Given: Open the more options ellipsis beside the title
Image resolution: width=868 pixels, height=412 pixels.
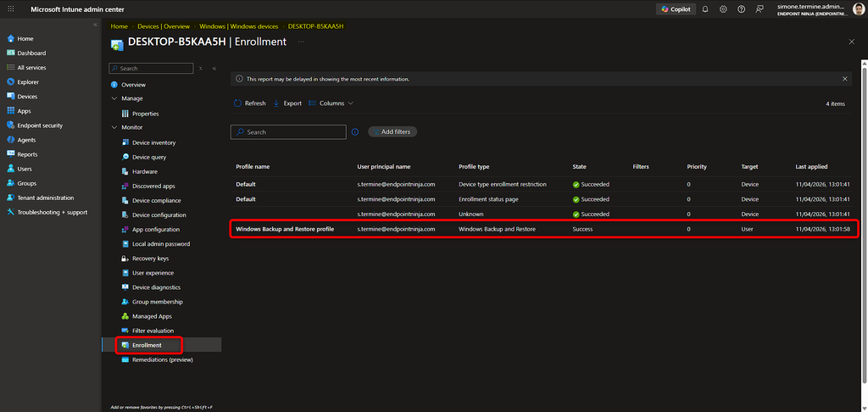Looking at the screenshot, I should tap(301, 42).
